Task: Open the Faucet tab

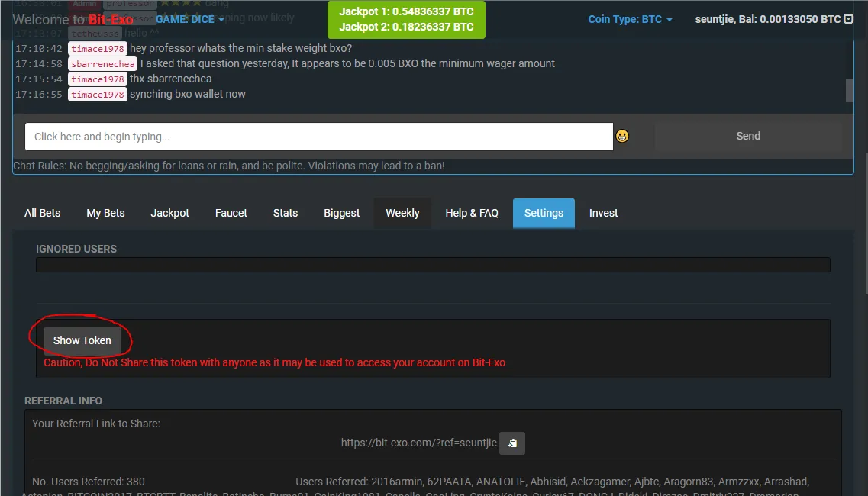Action: (231, 213)
